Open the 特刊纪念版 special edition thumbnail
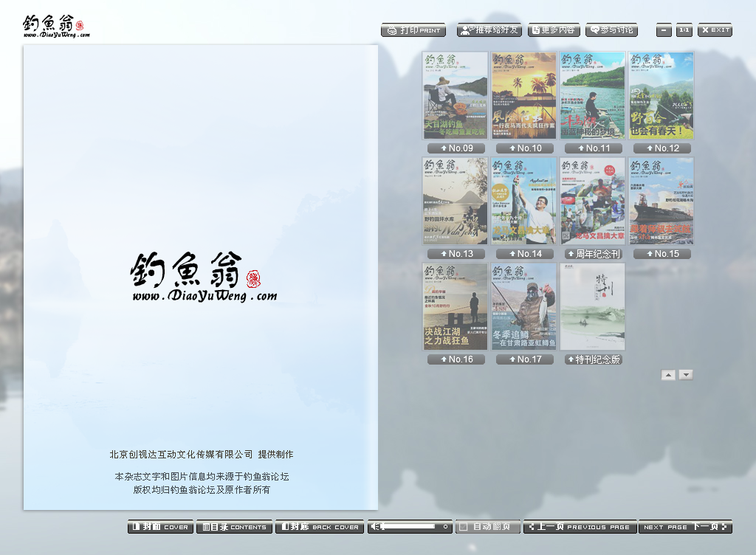 pos(593,306)
